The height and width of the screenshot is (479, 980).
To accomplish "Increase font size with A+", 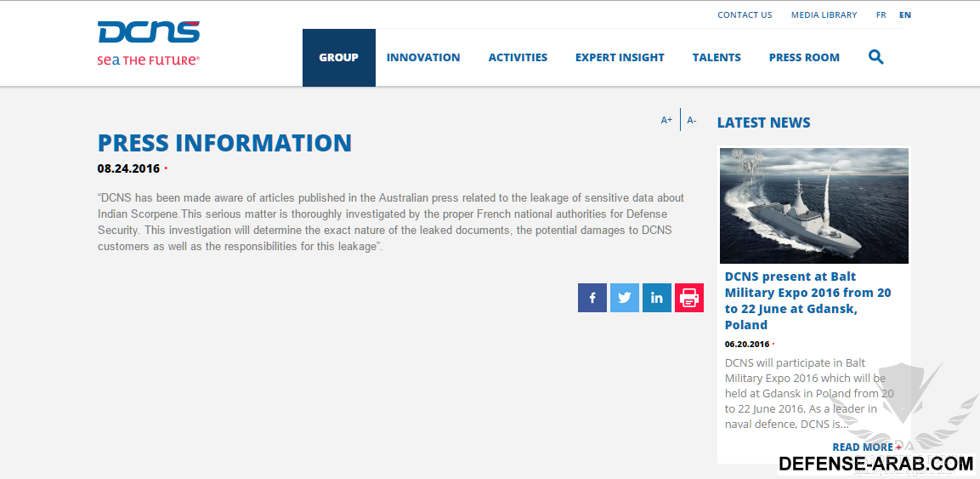I will click(x=667, y=120).
